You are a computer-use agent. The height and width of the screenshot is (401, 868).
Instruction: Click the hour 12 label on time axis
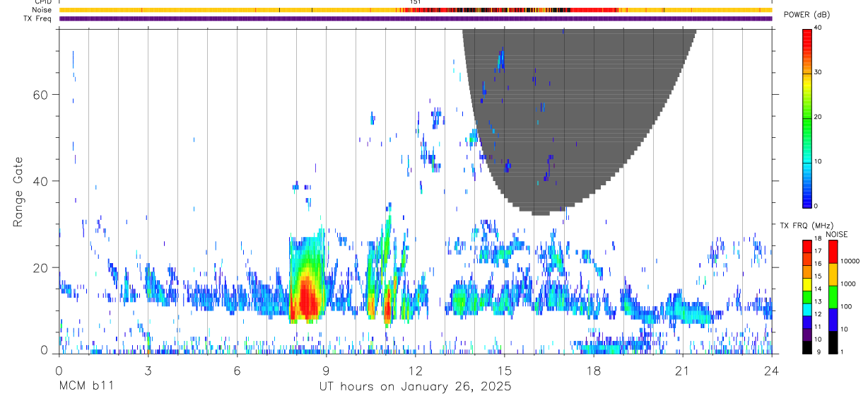(x=415, y=370)
